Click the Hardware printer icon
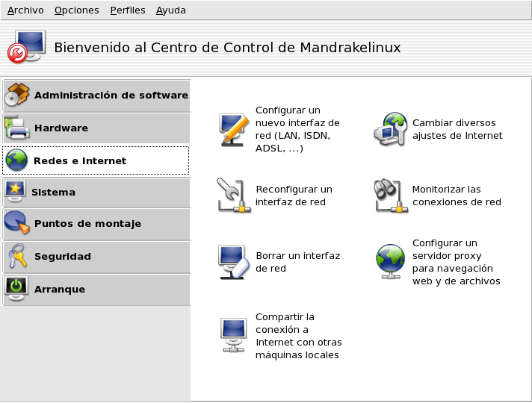The height and width of the screenshot is (403, 532). coord(16,128)
